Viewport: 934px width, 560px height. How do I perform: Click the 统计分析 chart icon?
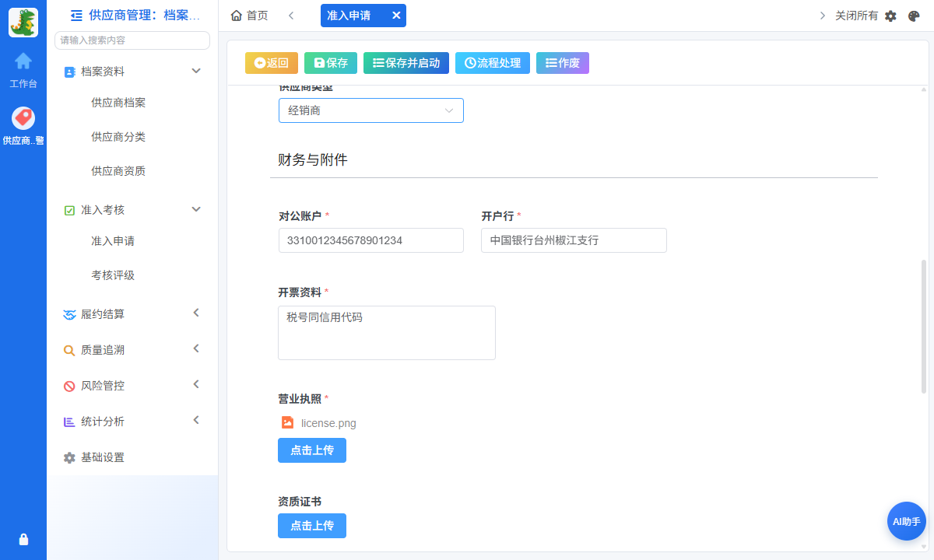click(69, 422)
